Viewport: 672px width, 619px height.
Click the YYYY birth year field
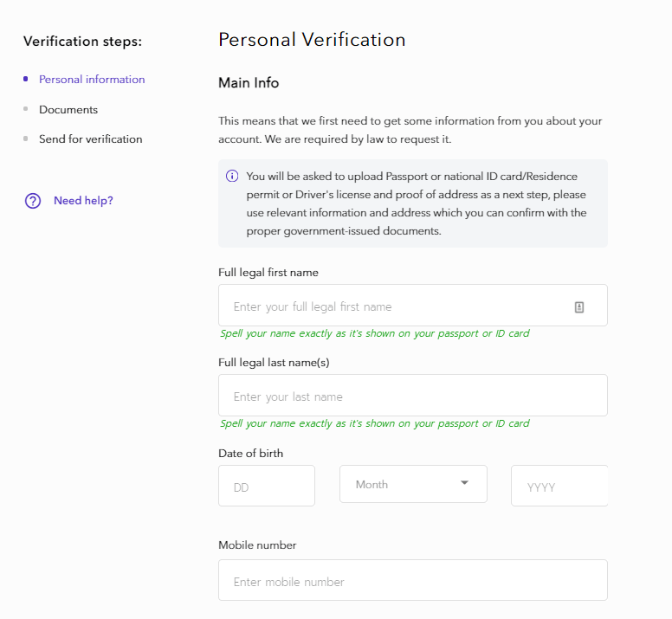[559, 486]
